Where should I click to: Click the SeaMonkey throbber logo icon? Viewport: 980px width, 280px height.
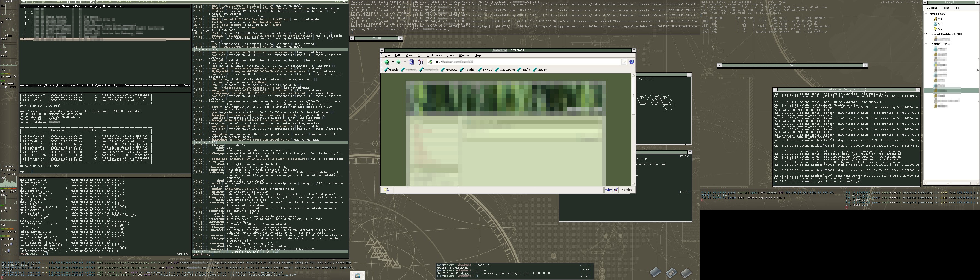[632, 62]
